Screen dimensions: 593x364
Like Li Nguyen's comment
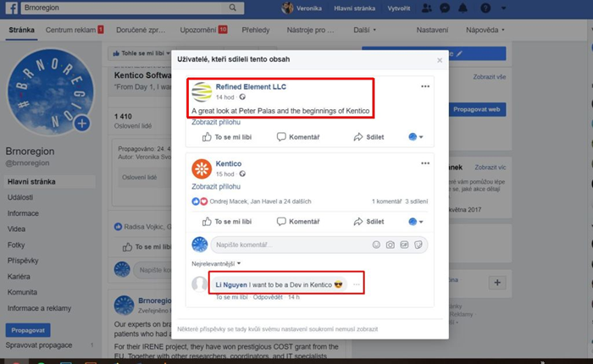click(231, 297)
